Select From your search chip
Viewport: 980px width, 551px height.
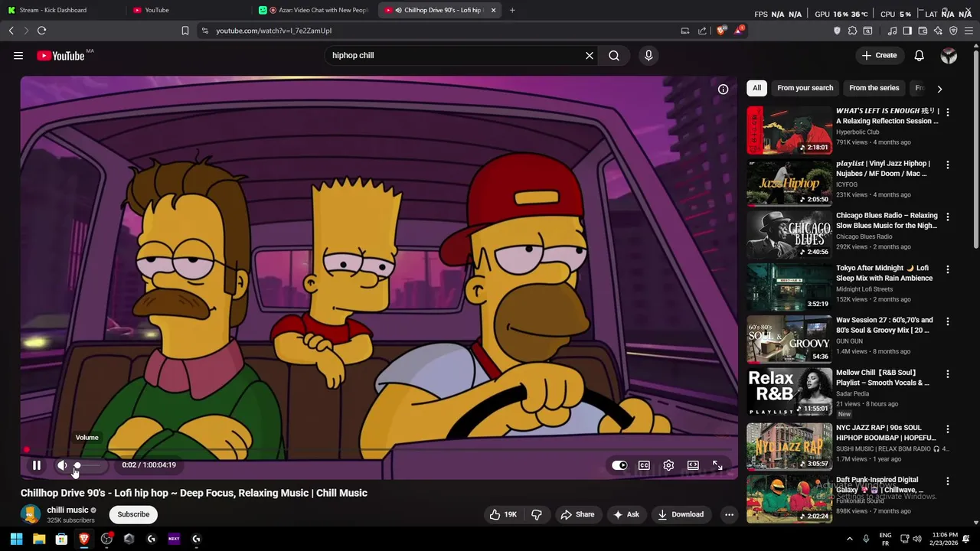point(805,88)
